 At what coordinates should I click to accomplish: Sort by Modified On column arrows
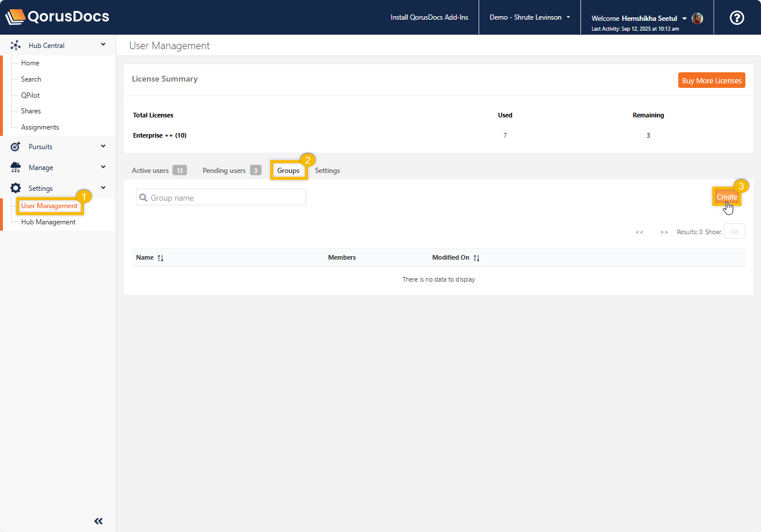[x=476, y=258]
